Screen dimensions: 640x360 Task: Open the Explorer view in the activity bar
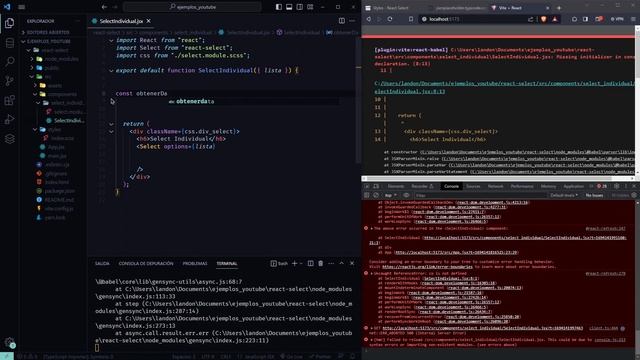point(9,23)
